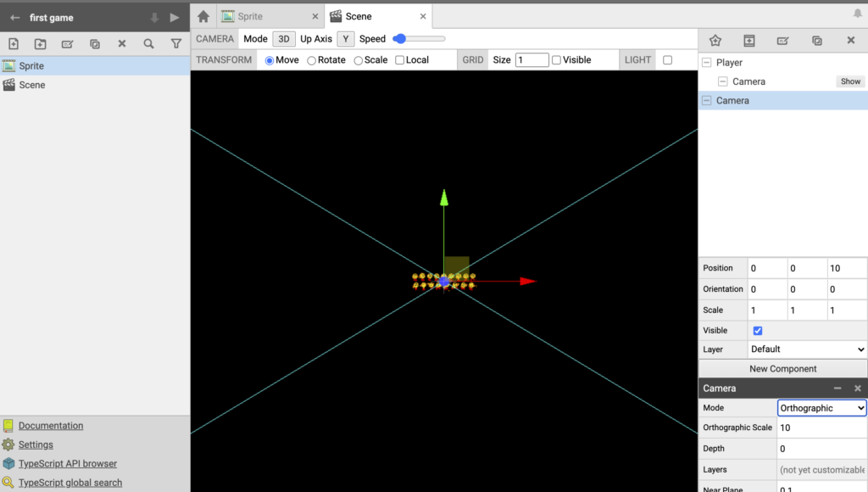The height and width of the screenshot is (492, 868).
Task: Open notifications bell icon
Action: coord(858,14)
